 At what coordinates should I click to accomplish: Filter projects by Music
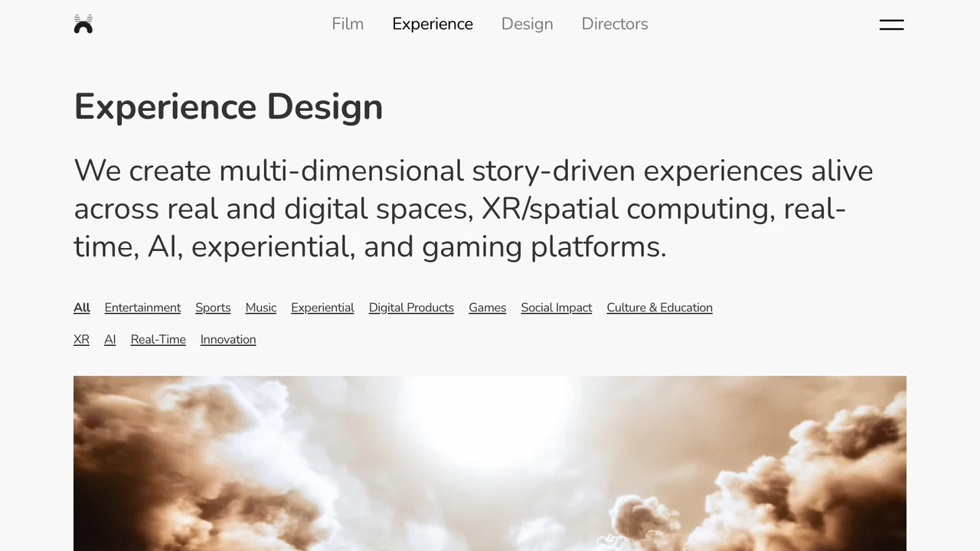click(x=261, y=308)
